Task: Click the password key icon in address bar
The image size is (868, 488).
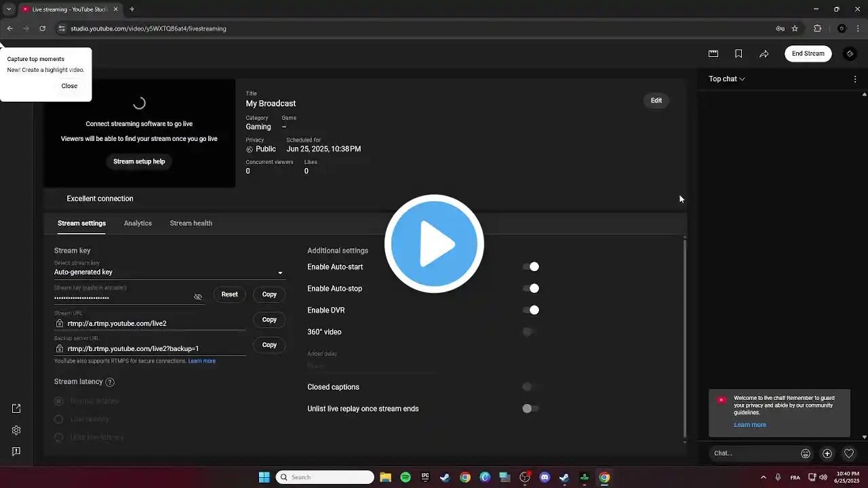Action: pos(780,28)
